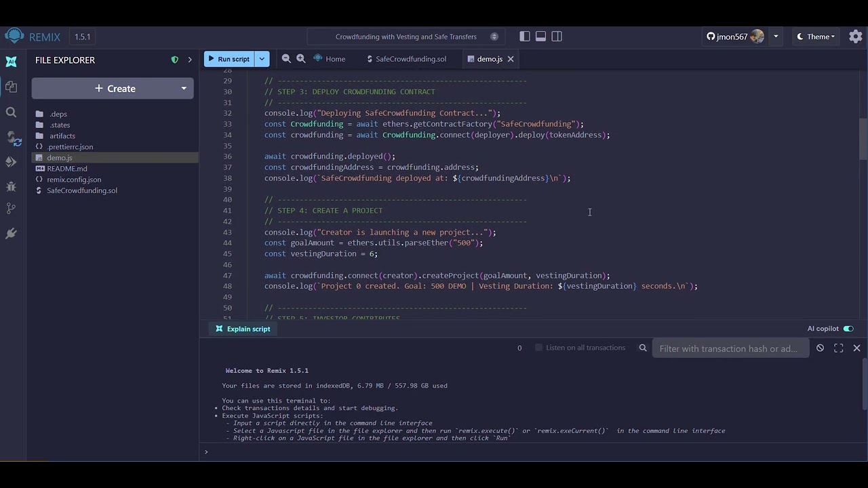The height and width of the screenshot is (488, 868).
Task: Click Explain script button
Action: [x=243, y=329]
